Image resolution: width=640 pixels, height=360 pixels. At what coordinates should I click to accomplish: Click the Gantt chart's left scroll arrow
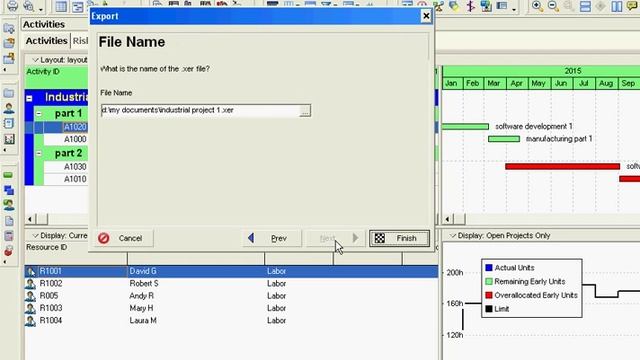(447, 219)
